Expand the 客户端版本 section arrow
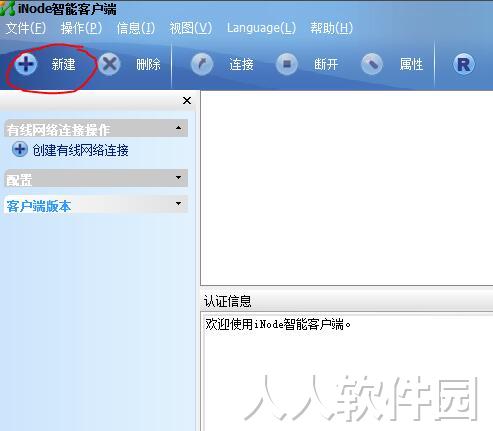Viewport: 493px width, 431px height. tap(178, 203)
